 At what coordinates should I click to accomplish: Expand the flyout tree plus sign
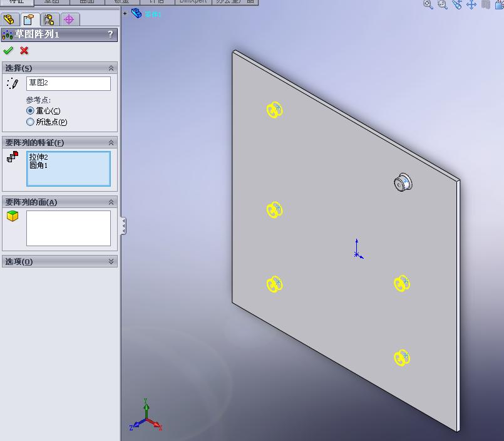point(125,14)
